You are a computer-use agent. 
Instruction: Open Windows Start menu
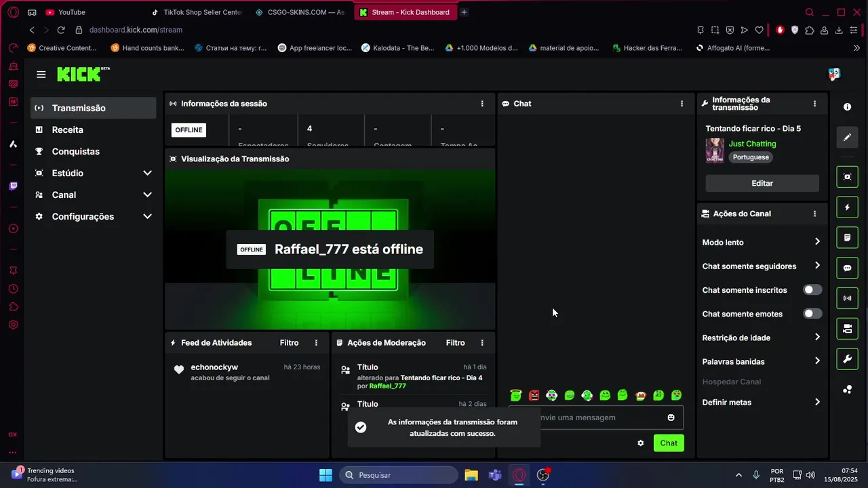pos(325,475)
